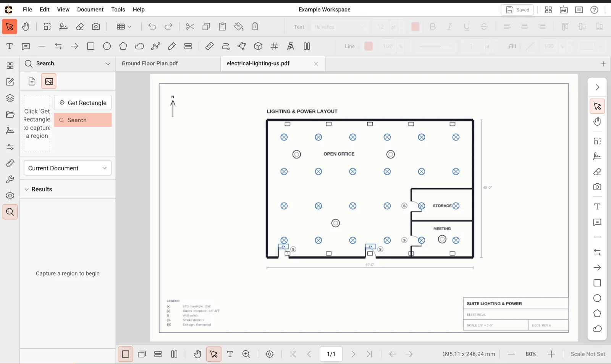Image resolution: width=611 pixels, height=364 pixels.
Task: Open the Document menu
Action: [90, 10]
